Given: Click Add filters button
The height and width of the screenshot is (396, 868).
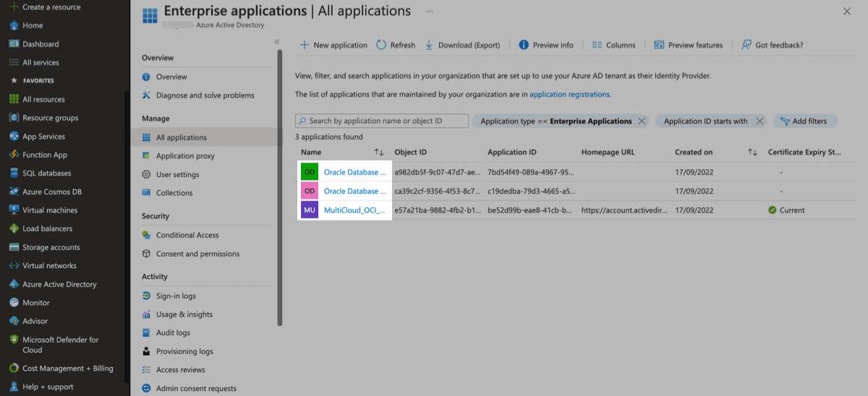Looking at the screenshot, I should [805, 121].
